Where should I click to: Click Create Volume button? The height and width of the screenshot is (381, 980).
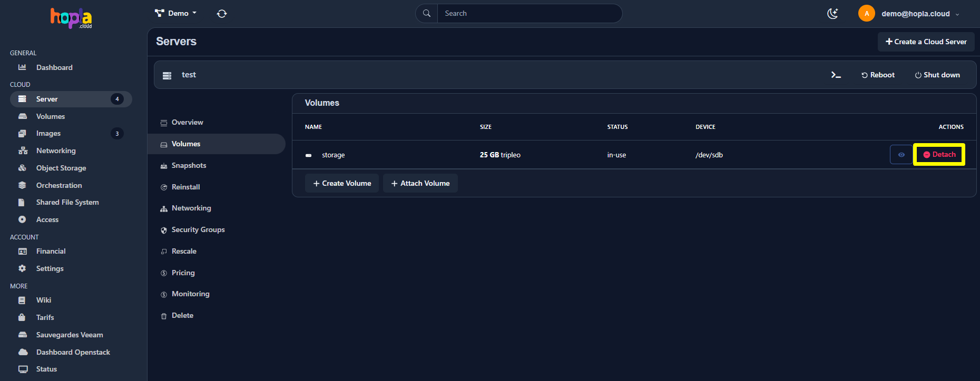(x=342, y=183)
